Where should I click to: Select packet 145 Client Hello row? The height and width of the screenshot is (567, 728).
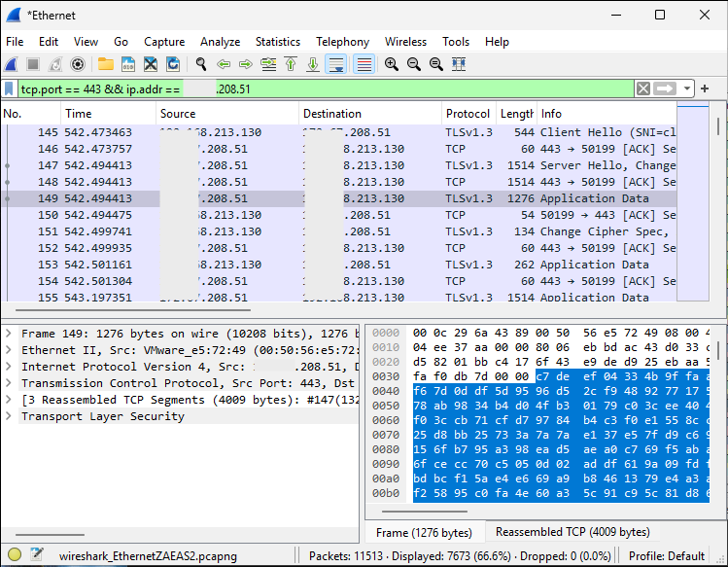click(339, 132)
